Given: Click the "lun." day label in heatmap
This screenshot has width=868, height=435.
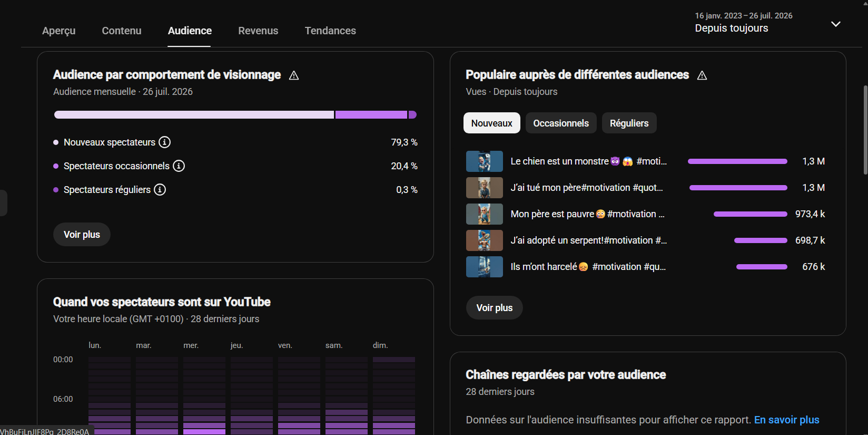Looking at the screenshot, I should pos(95,345).
